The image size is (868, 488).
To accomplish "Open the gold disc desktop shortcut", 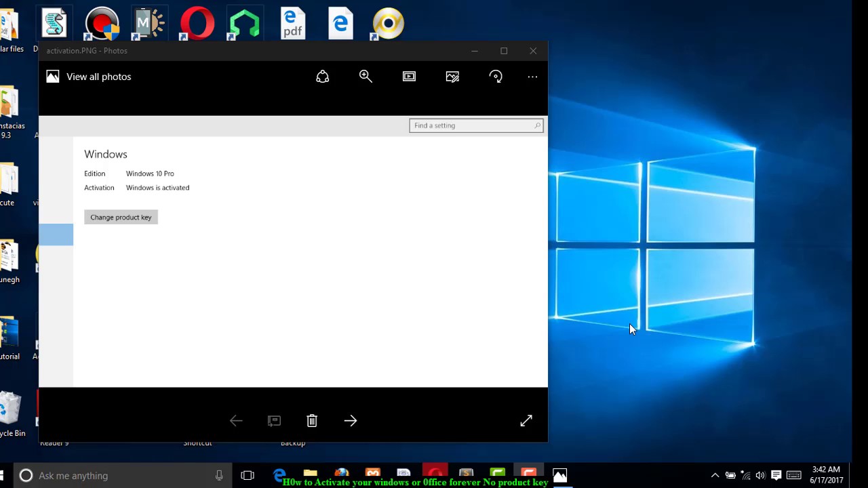I will [389, 24].
